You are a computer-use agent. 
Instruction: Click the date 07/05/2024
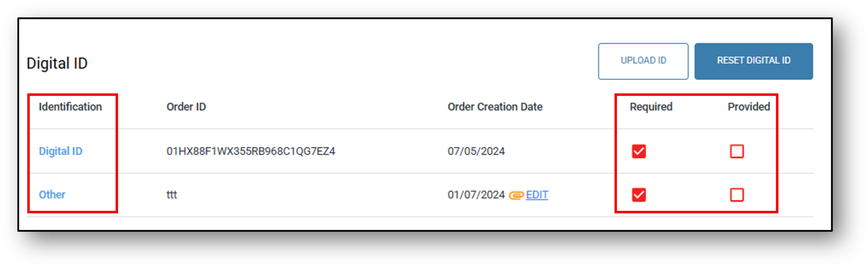pos(476,151)
